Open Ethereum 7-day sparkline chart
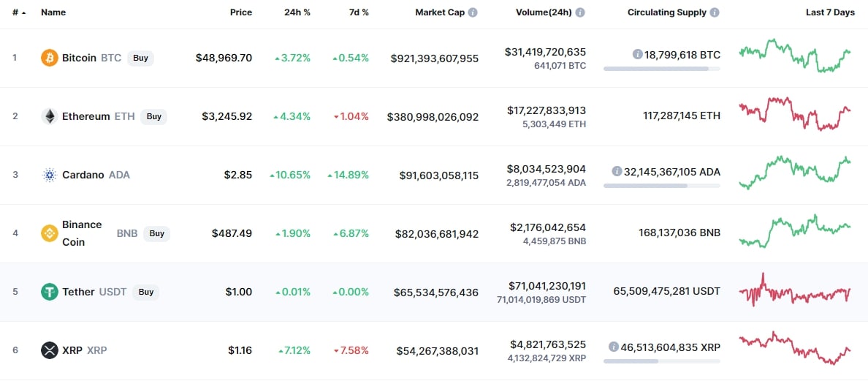Image resolution: width=868 pixels, height=381 pixels. click(x=795, y=114)
